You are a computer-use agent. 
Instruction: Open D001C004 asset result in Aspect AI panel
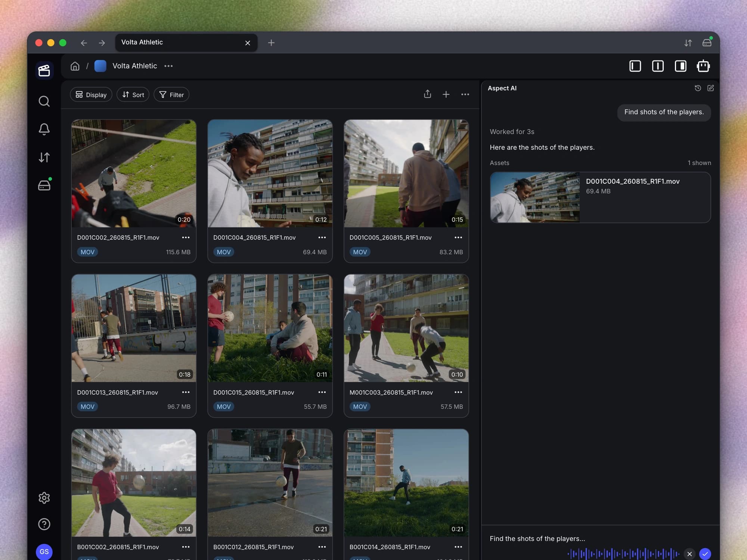point(600,197)
